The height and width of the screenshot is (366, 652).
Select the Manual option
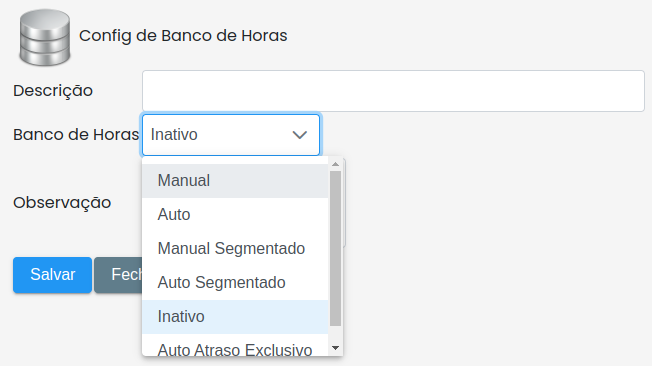pyautogui.click(x=235, y=181)
